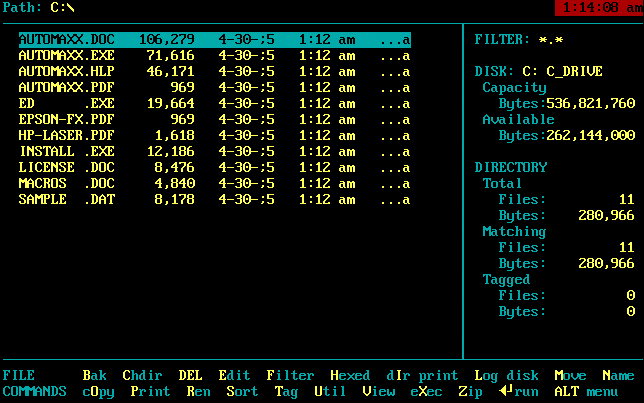
Task: Choose the eXec command
Action: [426, 391]
